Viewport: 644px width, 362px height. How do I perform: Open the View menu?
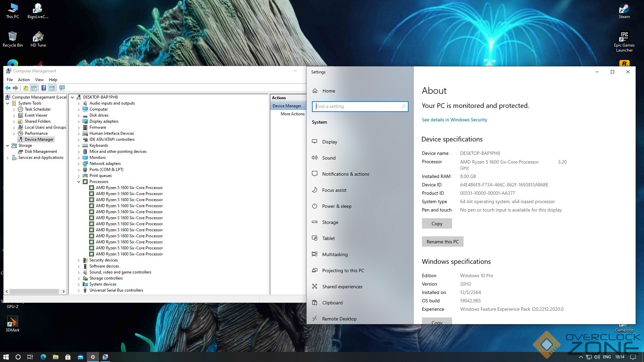click(x=39, y=80)
